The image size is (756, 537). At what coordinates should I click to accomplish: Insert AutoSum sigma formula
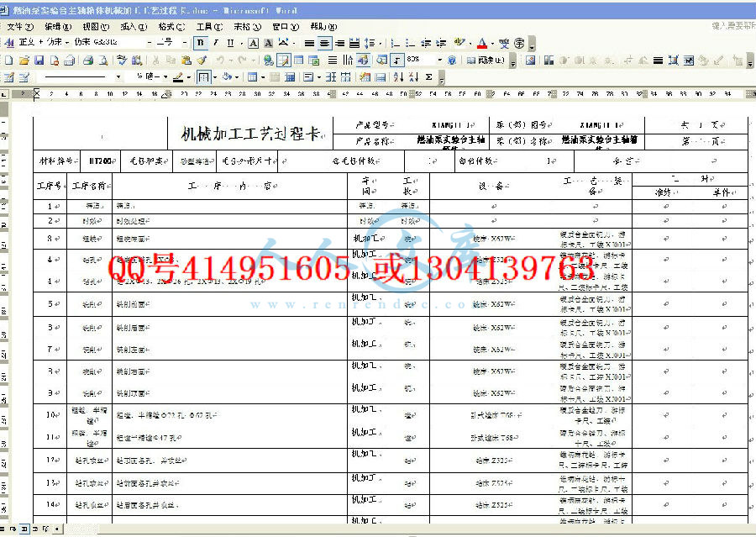[428, 76]
